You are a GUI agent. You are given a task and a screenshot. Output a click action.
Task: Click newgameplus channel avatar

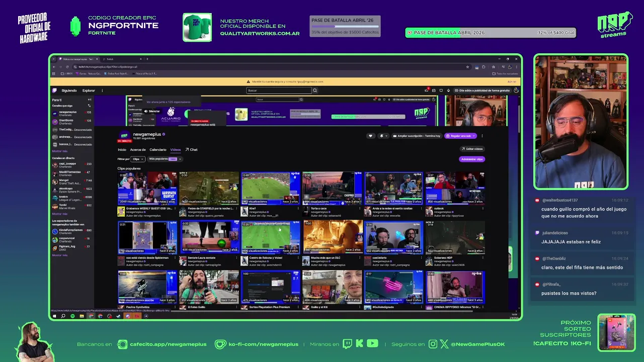click(x=124, y=135)
